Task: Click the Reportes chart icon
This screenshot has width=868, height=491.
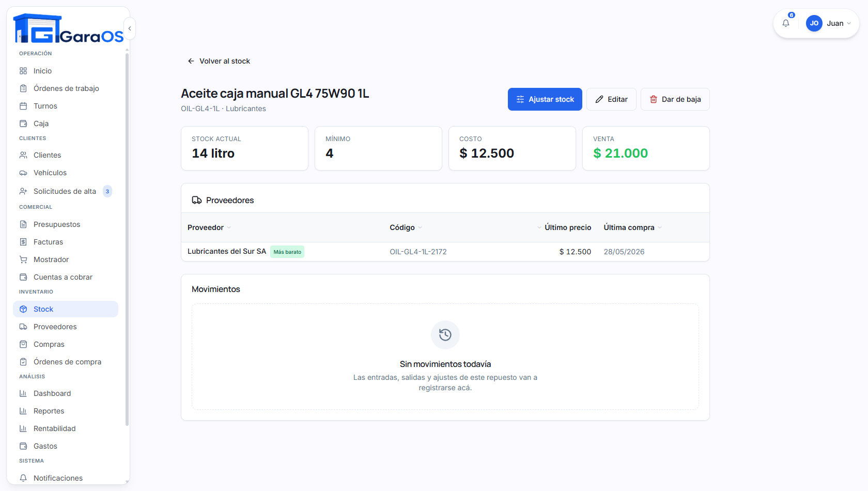Action: pos(23,411)
